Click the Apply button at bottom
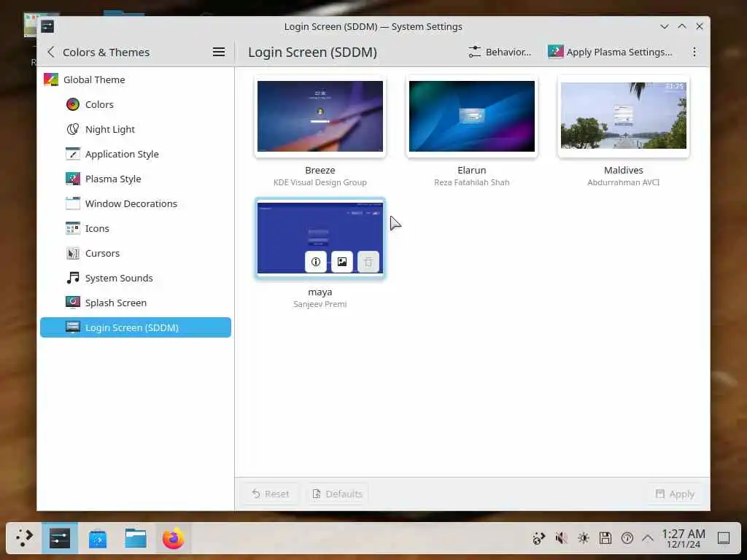This screenshot has width=747, height=560. 675,494
